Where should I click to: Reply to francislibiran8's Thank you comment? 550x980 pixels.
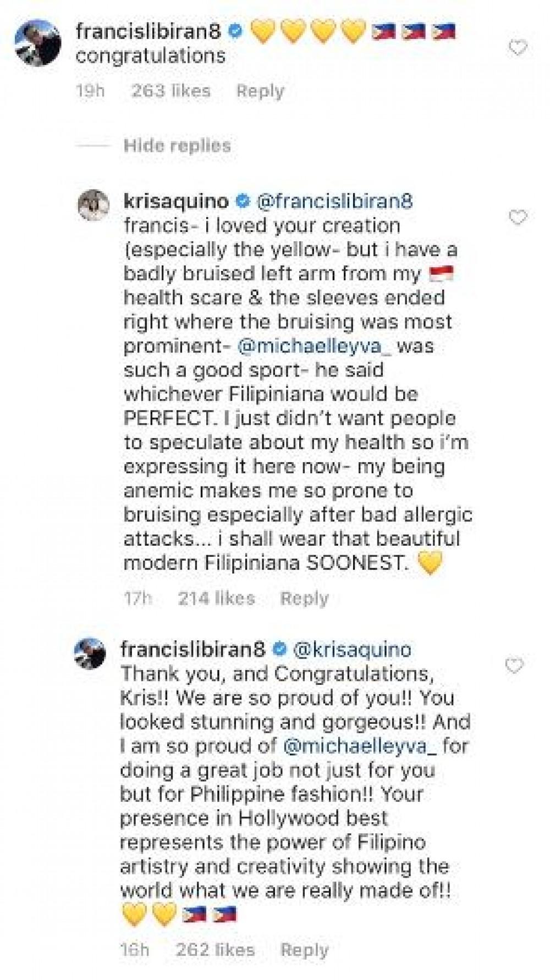pyautogui.click(x=304, y=950)
